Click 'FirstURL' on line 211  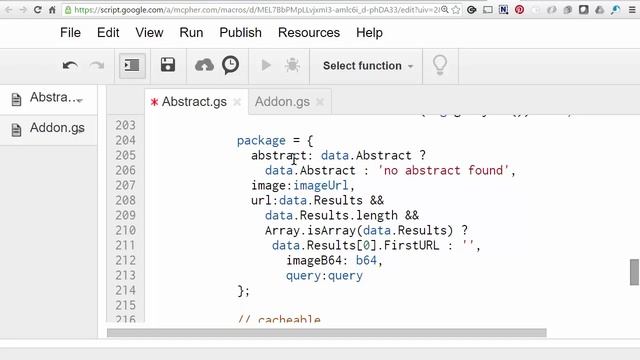pyautogui.click(x=411, y=245)
